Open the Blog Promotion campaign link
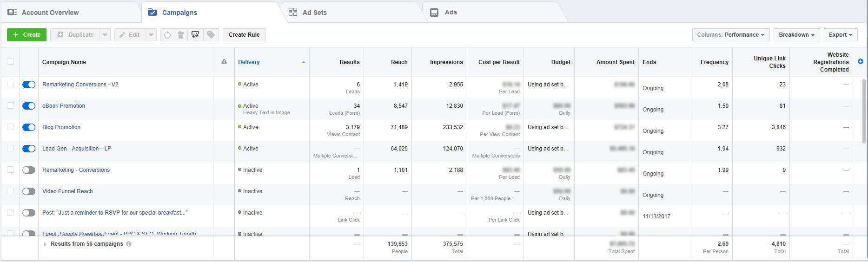Image resolution: width=868 pixels, height=262 pixels. [x=61, y=127]
